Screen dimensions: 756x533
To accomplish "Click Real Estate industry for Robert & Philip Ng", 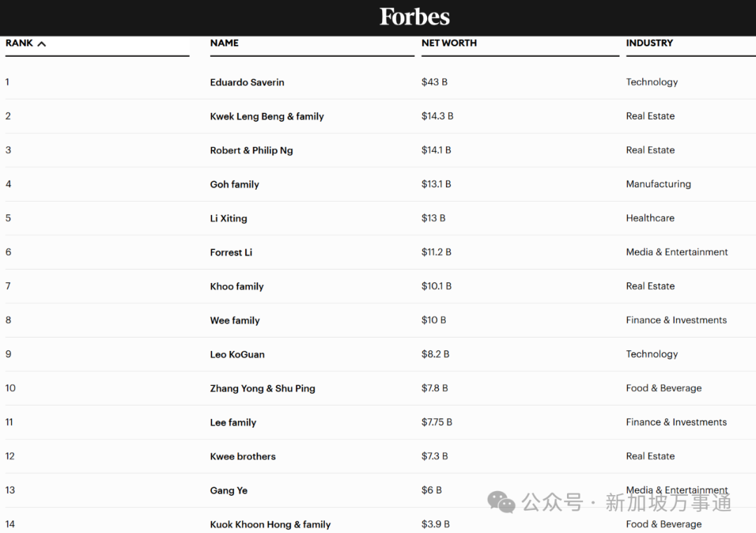I will click(x=650, y=150).
